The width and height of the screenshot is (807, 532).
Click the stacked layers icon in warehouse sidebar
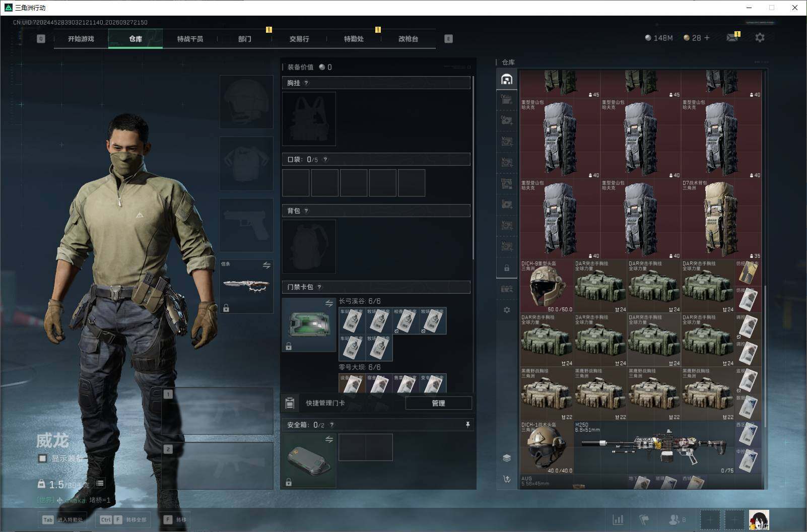tap(507, 457)
